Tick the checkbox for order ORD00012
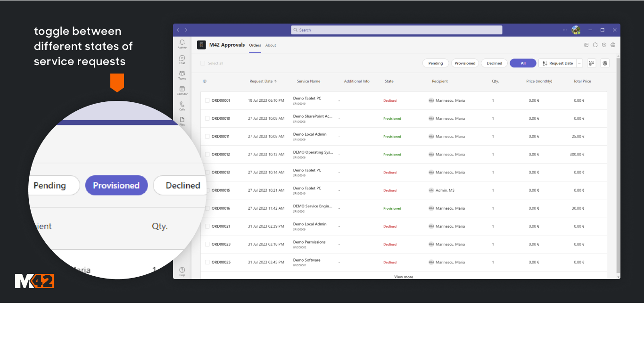644x362 pixels. pyautogui.click(x=207, y=154)
